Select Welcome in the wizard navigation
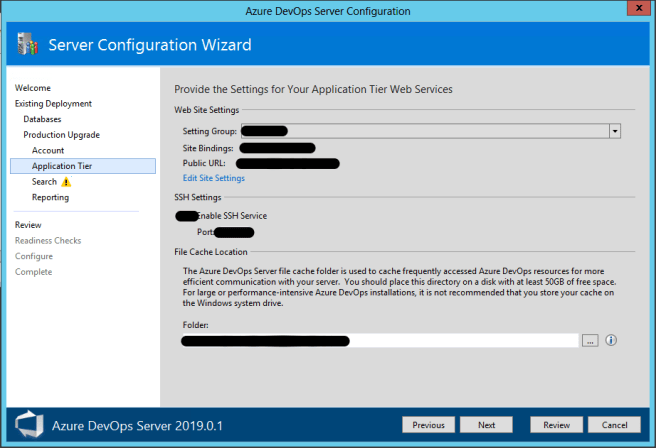Viewport: 656px width, 448px height. (x=33, y=88)
